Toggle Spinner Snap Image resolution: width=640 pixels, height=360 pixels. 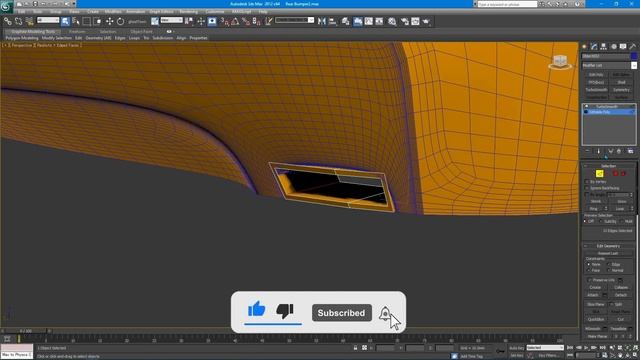point(257,21)
